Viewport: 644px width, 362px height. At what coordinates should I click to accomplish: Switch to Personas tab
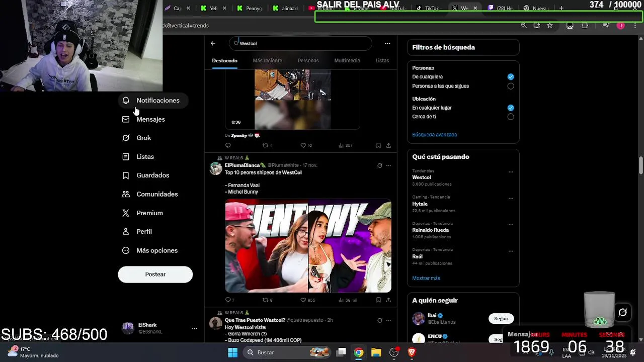tap(308, 61)
